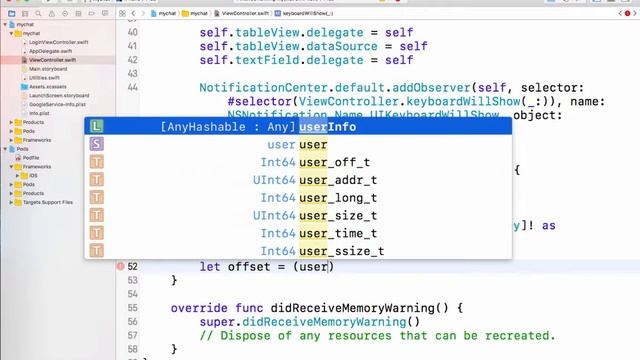This screenshot has width=640, height=360.
Task: Click red error indicator in jump bar
Action: 627,13
